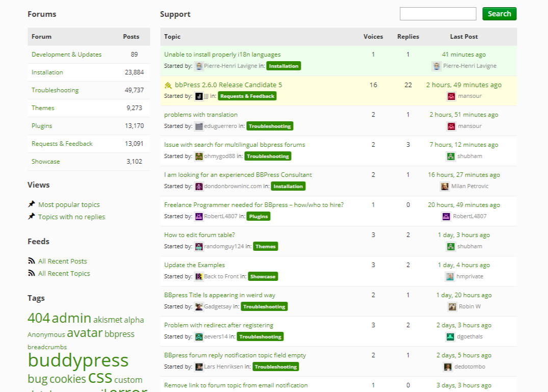Click Gadgetsay's avatar icon
Screen dimensions: 548x392
[x=199, y=306]
